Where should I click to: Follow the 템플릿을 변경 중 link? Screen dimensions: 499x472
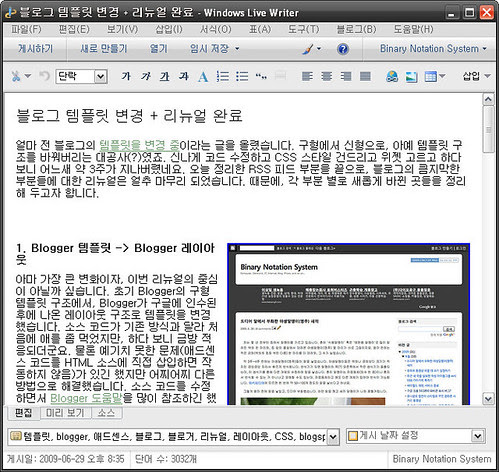click(x=140, y=145)
